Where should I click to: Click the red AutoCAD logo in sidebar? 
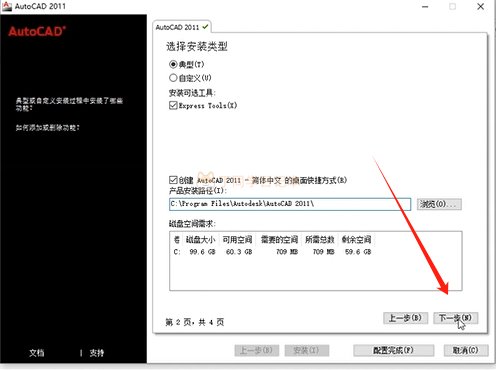(x=37, y=31)
